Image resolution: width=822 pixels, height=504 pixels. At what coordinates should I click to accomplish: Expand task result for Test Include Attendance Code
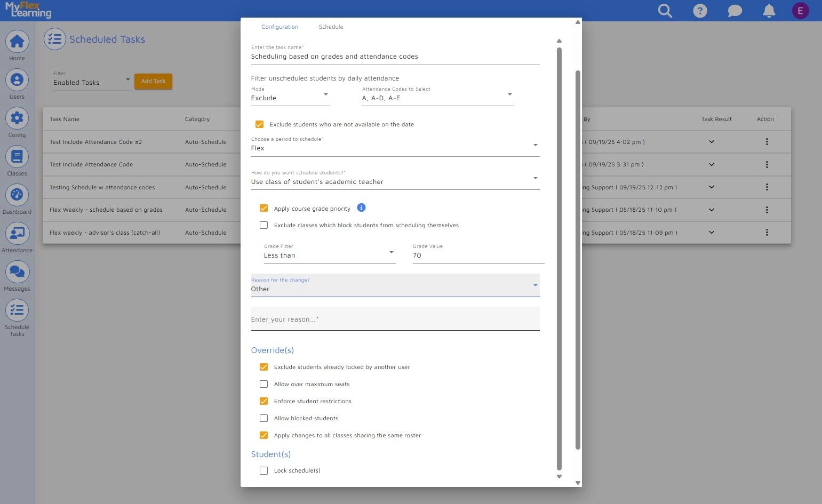pyautogui.click(x=711, y=164)
